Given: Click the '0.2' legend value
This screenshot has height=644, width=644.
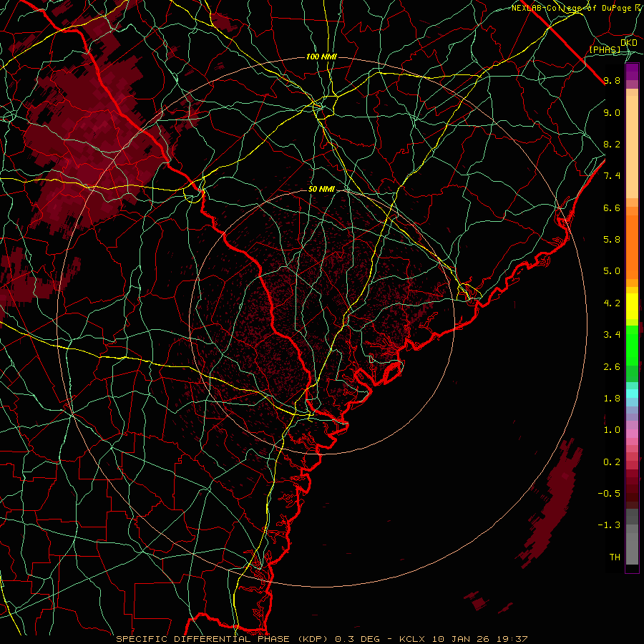Looking at the screenshot, I should click(x=612, y=462).
